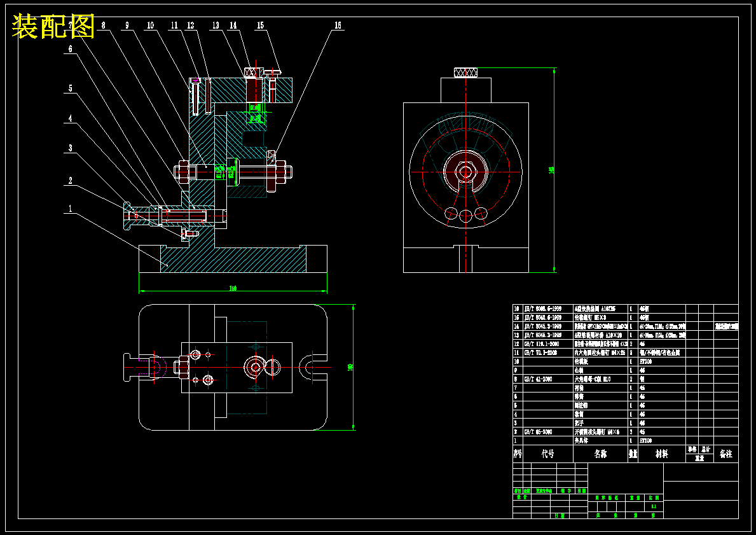
Task: Click the 备注 header cell in parts list
Action: 726,454
